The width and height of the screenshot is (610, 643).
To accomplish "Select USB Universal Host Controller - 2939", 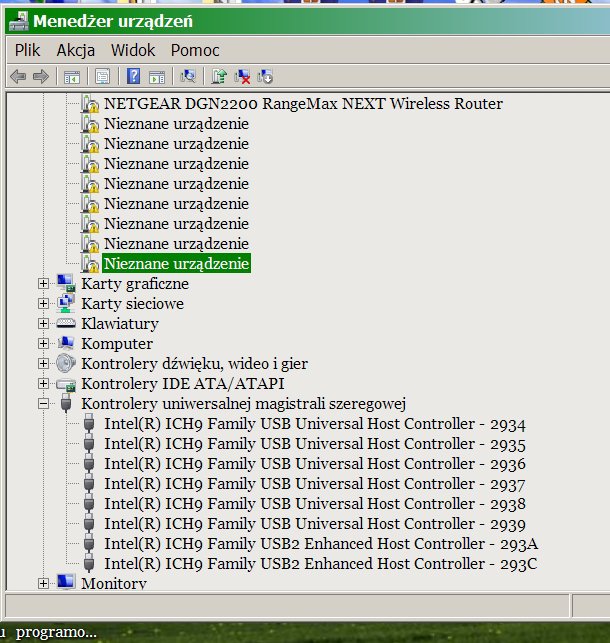I will tap(315, 524).
